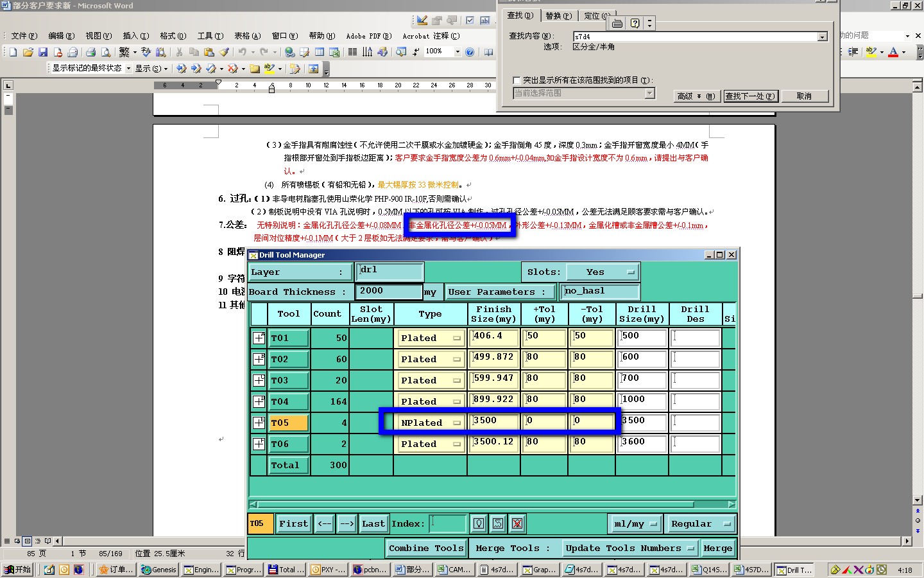
Task: Save the document with the floppy icon
Action: pos(43,52)
